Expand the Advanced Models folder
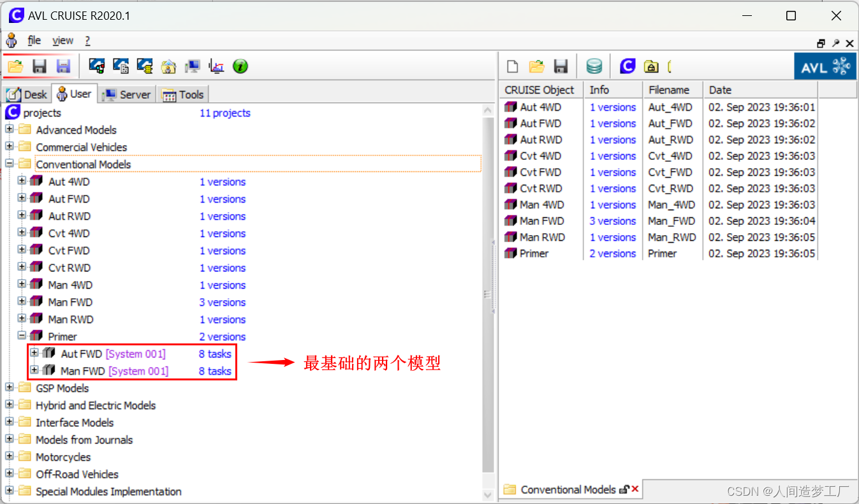859x504 pixels. click(x=10, y=129)
